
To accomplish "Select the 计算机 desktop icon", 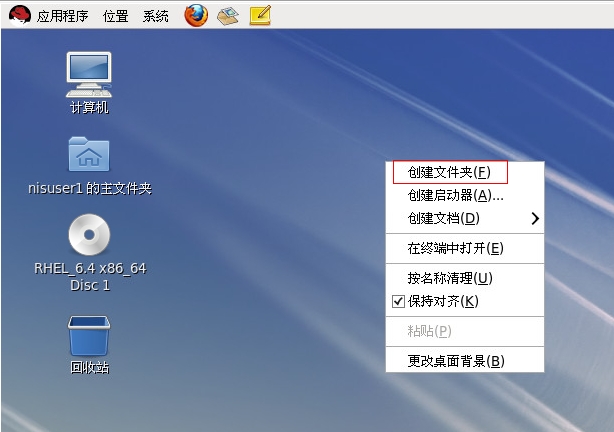I will point(89,75).
